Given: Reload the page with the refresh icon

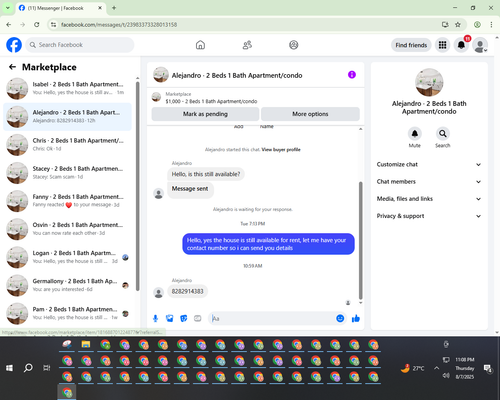Looking at the screenshot, I should 37,24.
